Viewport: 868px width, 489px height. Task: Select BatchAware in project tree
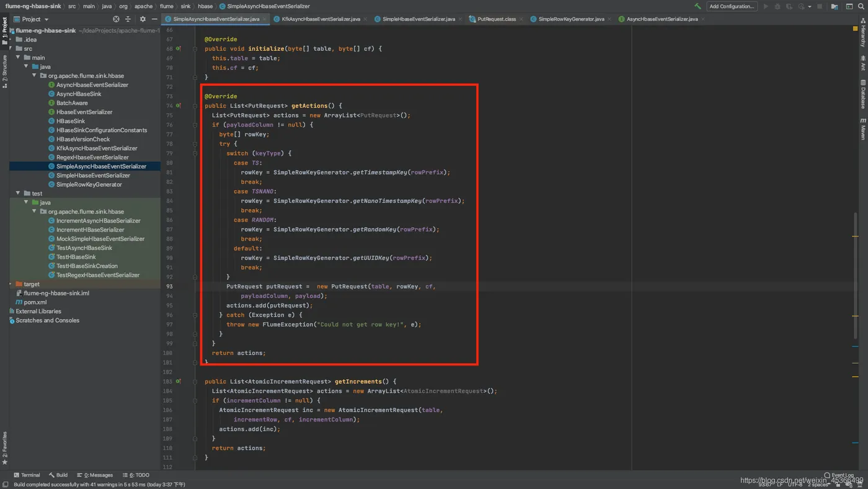[71, 103]
